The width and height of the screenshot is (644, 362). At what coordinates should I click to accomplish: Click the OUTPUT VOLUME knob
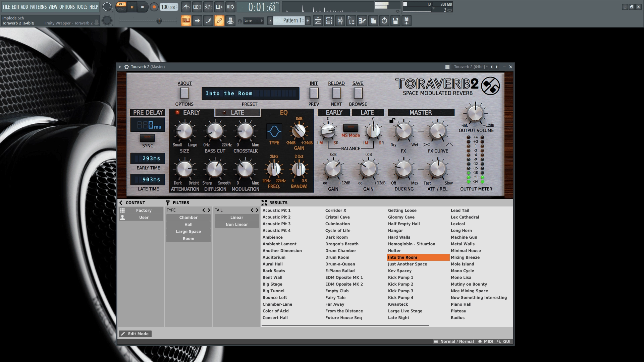(x=475, y=113)
